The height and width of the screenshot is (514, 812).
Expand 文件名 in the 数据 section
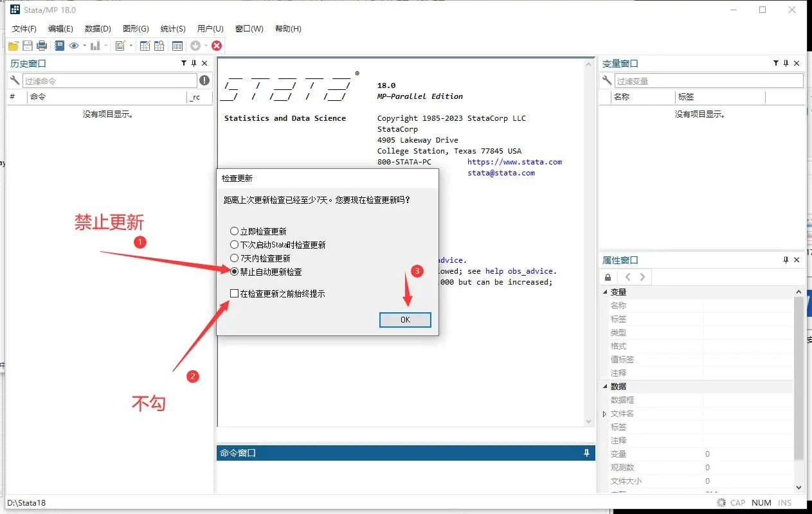[x=604, y=413]
